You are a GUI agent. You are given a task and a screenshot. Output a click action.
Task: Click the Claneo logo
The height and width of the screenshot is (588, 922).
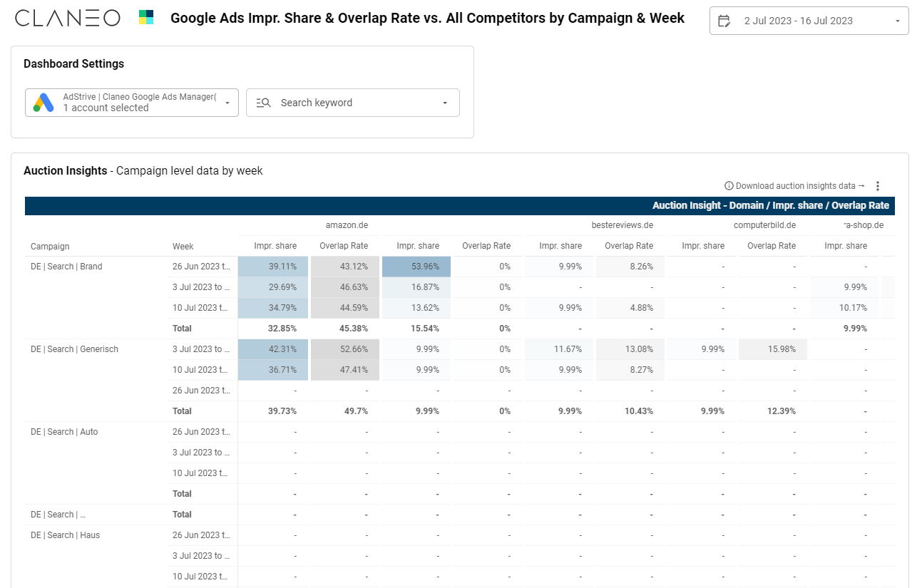click(x=68, y=19)
